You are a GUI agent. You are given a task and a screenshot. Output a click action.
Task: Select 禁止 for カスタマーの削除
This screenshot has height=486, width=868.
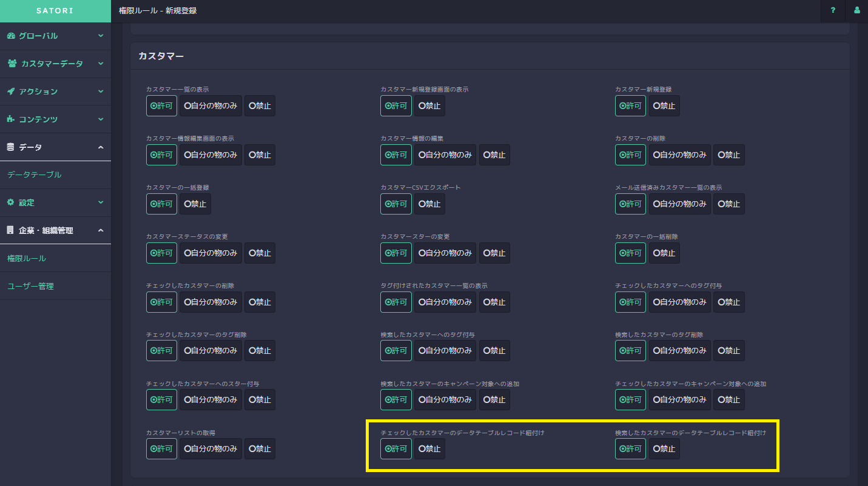click(x=729, y=155)
